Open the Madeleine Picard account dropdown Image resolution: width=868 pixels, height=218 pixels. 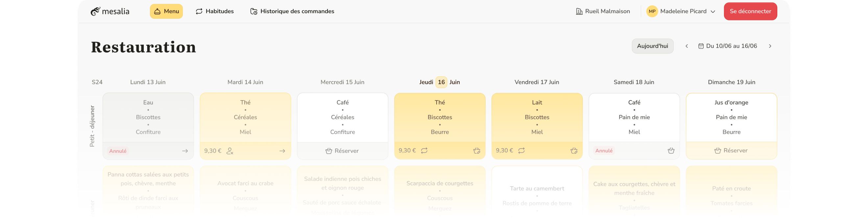click(681, 11)
